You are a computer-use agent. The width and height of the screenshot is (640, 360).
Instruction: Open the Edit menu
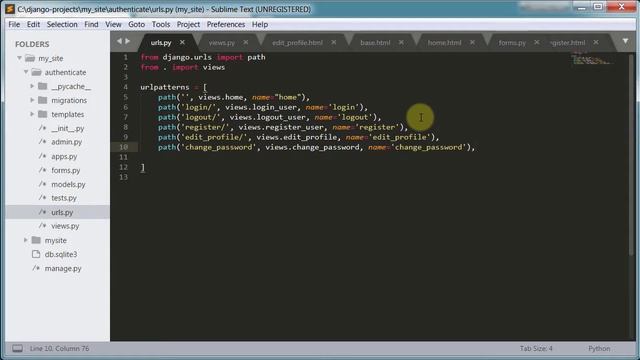[x=33, y=24]
